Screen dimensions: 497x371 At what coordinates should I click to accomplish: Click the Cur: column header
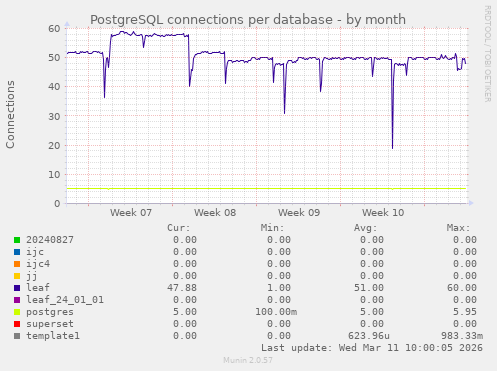[179, 228]
